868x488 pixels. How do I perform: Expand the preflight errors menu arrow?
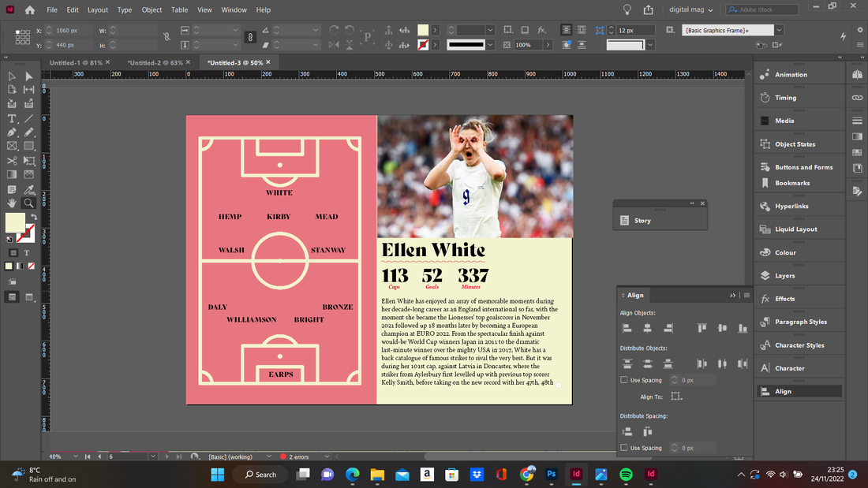pyautogui.click(x=327, y=456)
